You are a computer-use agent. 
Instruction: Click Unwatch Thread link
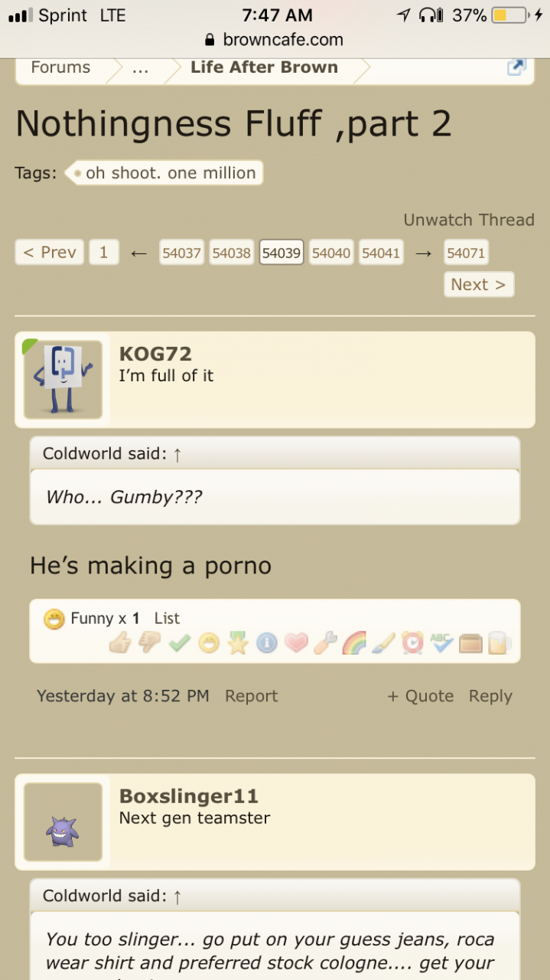click(x=469, y=220)
